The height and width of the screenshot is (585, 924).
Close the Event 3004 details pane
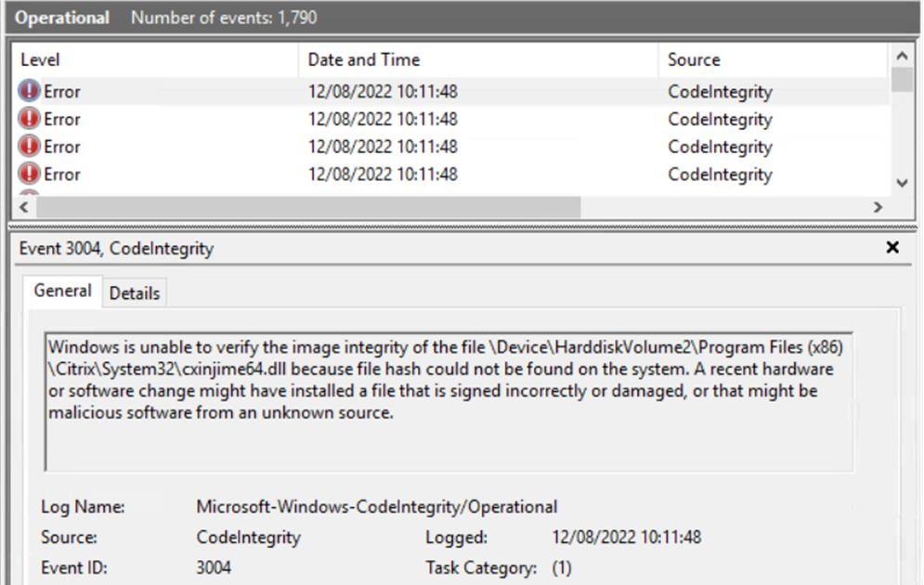tap(892, 248)
